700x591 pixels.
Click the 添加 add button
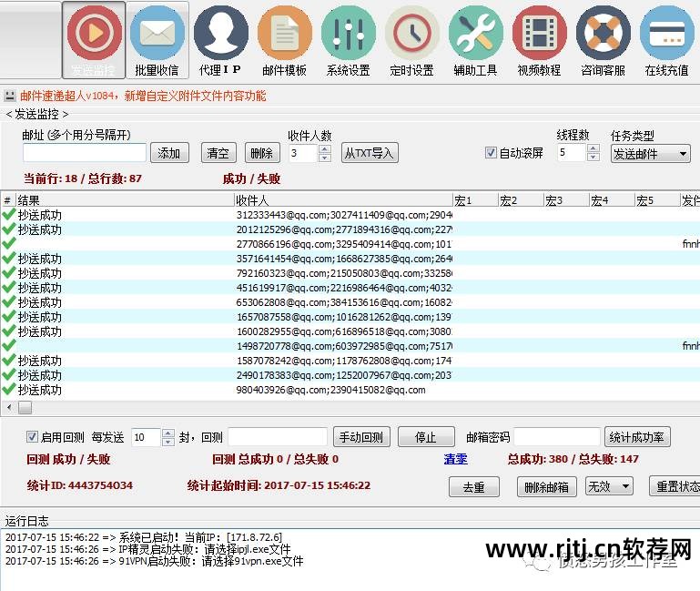pyautogui.click(x=169, y=153)
